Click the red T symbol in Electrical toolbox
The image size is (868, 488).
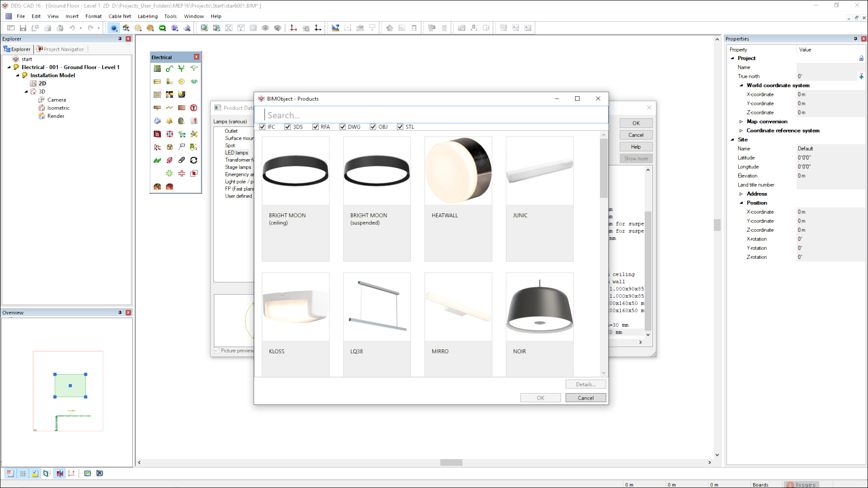[x=194, y=108]
